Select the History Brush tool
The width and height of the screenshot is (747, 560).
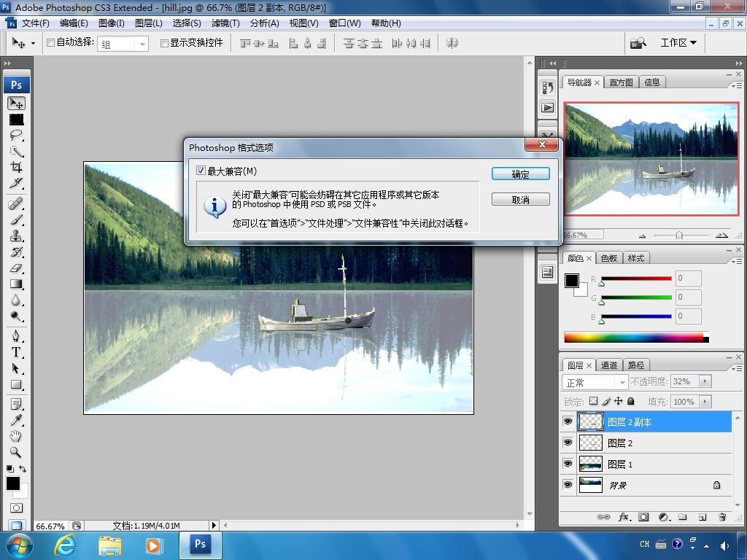[17, 252]
